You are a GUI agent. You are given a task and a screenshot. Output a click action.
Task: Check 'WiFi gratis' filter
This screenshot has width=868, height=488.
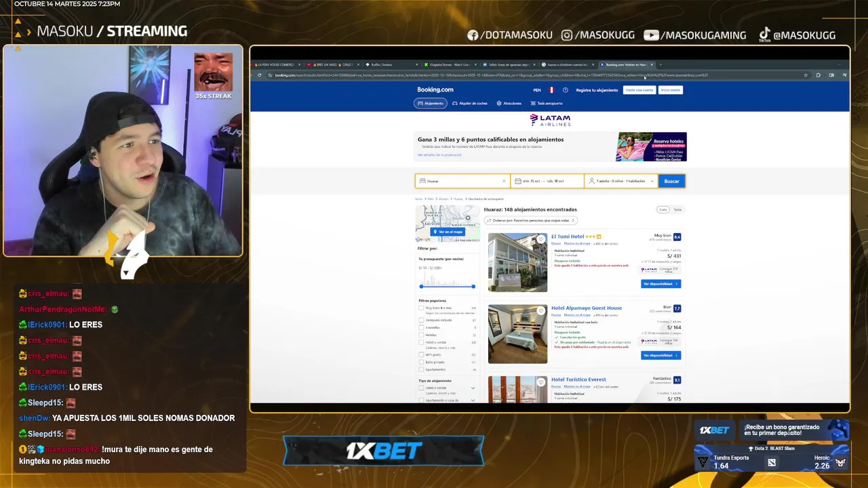pyautogui.click(x=421, y=354)
